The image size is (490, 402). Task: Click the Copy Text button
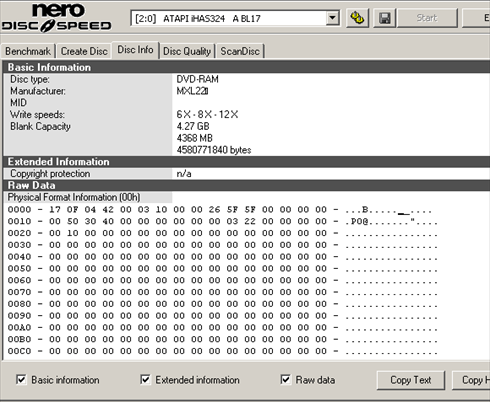click(411, 380)
